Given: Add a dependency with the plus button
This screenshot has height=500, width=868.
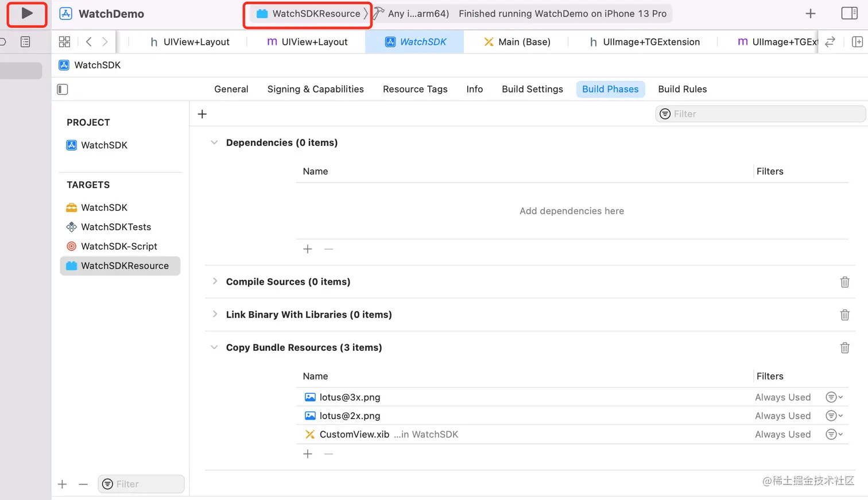Looking at the screenshot, I should [x=308, y=249].
